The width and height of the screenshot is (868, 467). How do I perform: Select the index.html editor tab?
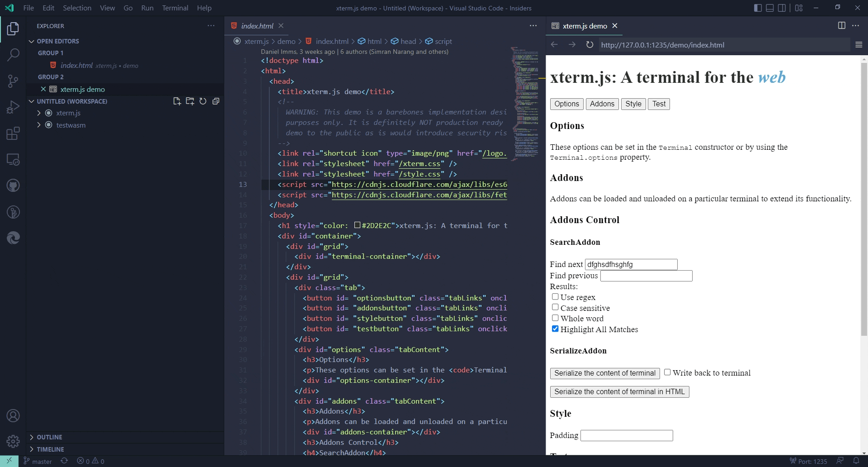click(257, 26)
